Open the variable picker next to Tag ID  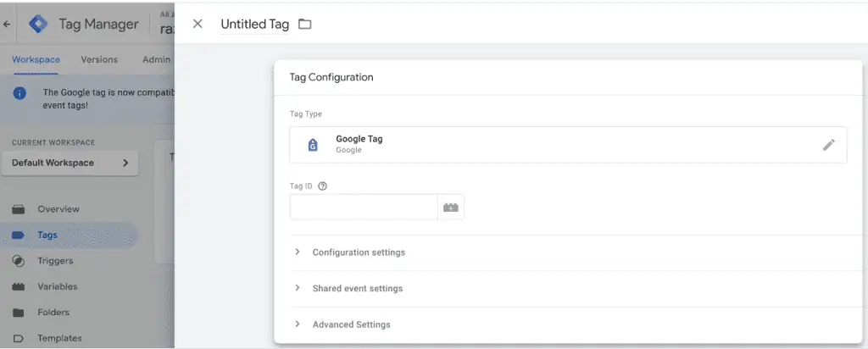[451, 208]
